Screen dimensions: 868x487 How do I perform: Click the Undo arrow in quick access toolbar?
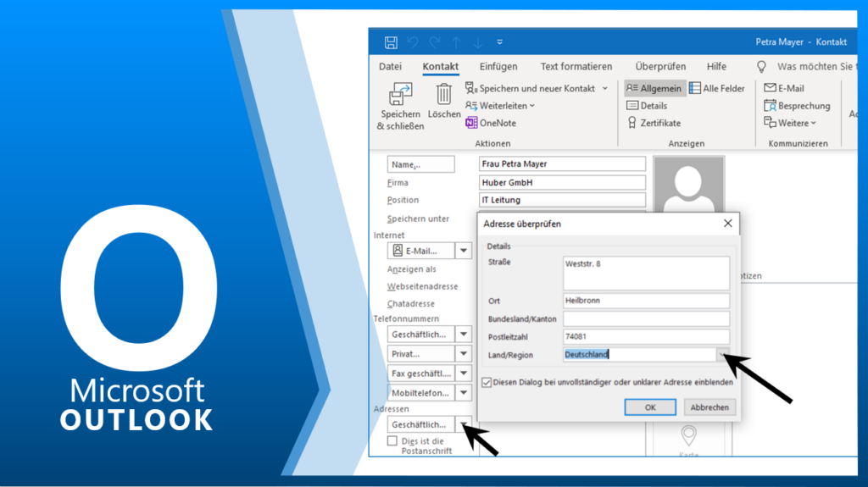[413, 42]
